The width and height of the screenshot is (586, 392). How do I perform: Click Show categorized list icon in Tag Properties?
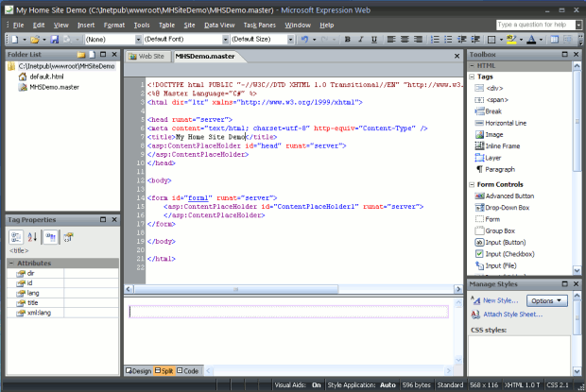16,237
